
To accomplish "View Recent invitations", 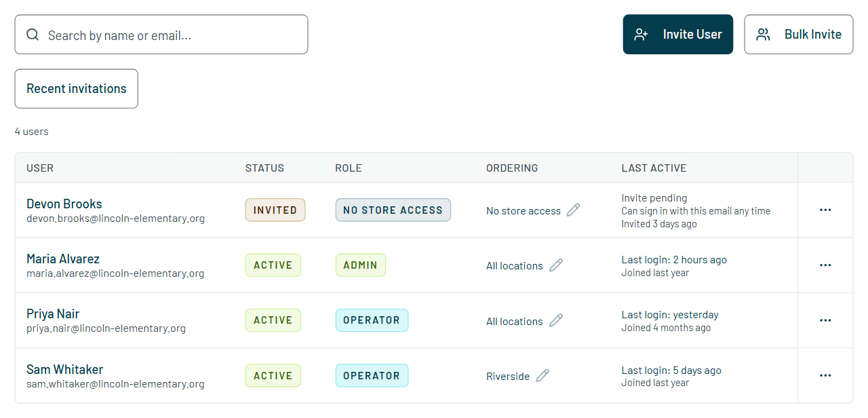I will [x=77, y=89].
